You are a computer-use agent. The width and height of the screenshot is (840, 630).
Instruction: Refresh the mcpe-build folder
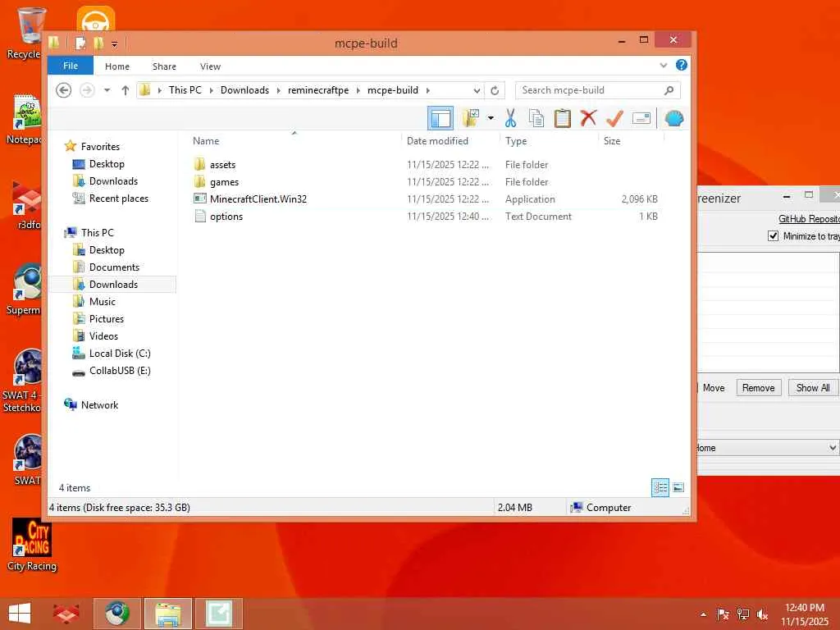[x=495, y=90]
